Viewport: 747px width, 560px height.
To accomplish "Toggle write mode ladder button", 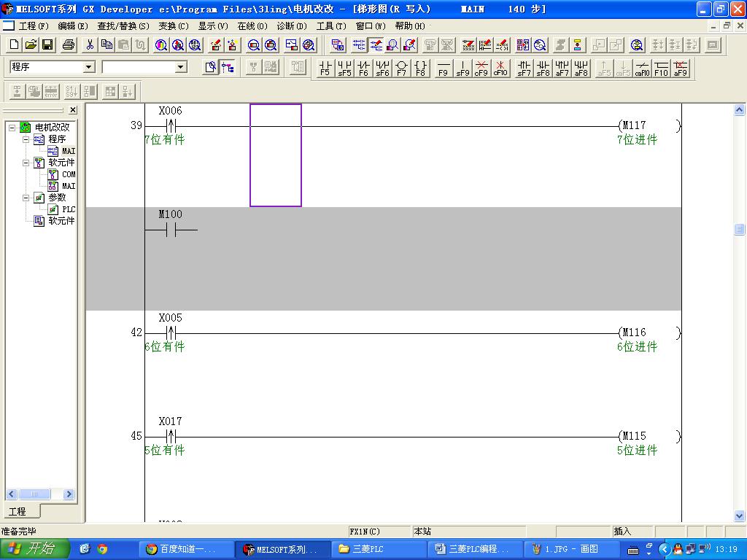I will tap(376, 45).
